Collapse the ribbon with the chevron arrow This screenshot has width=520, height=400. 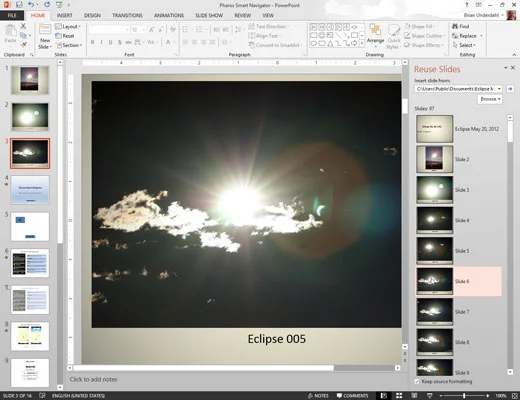[514, 54]
